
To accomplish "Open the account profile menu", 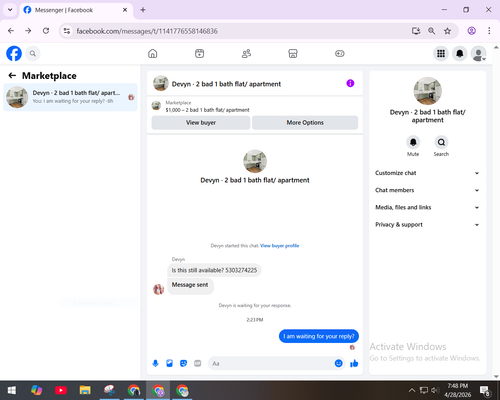I will (x=478, y=53).
